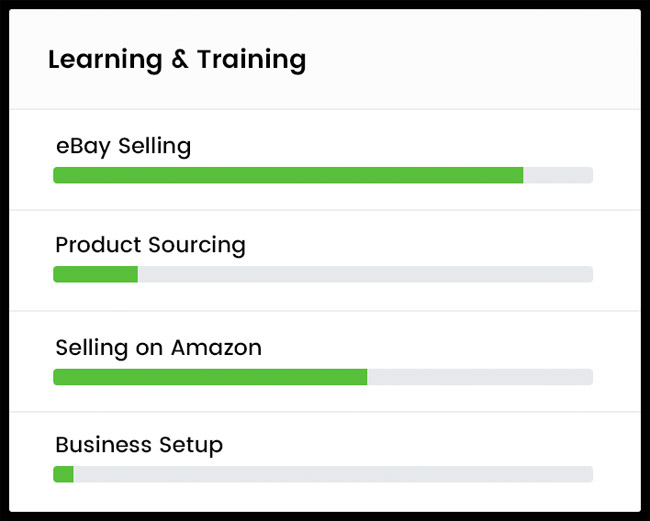650x521 pixels.
Task: Click empty space right of Selling on Amazon label
Action: (430, 348)
